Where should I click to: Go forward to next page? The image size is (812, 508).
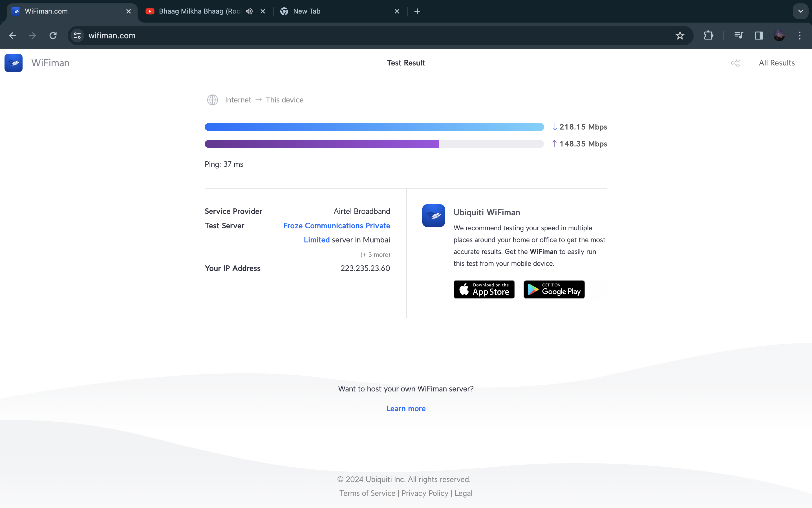pos(32,36)
